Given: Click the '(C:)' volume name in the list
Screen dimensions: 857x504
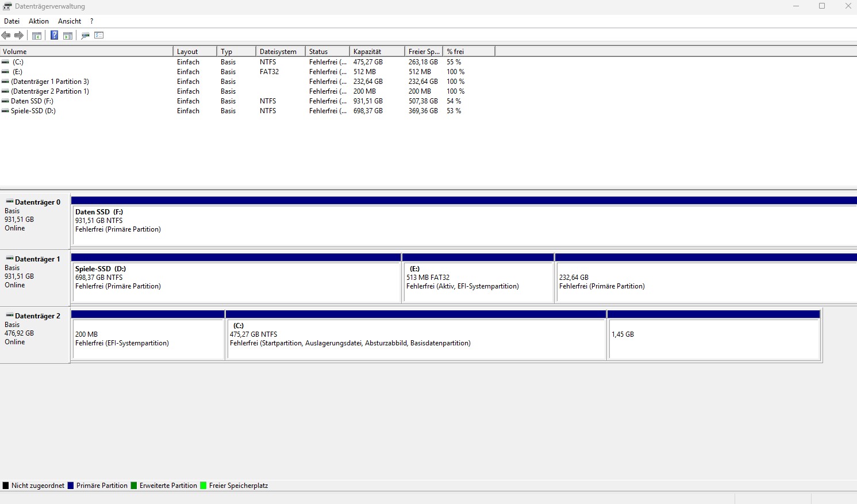Looking at the screenshot, I should click(18, 62).
